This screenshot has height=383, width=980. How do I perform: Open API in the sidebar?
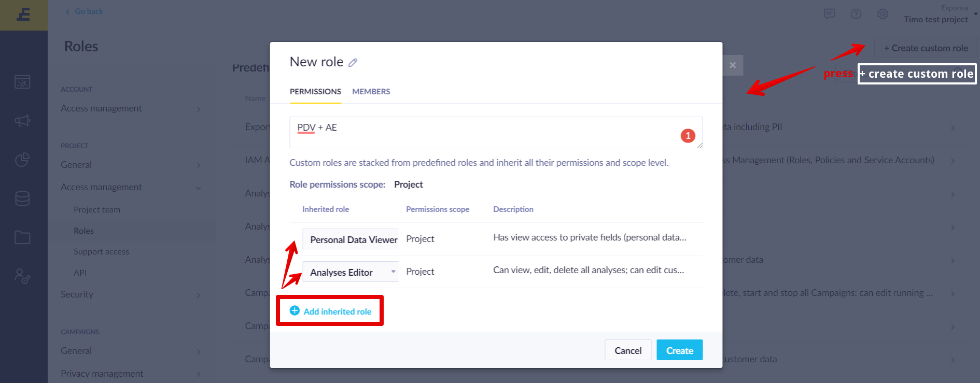point(80,273)
